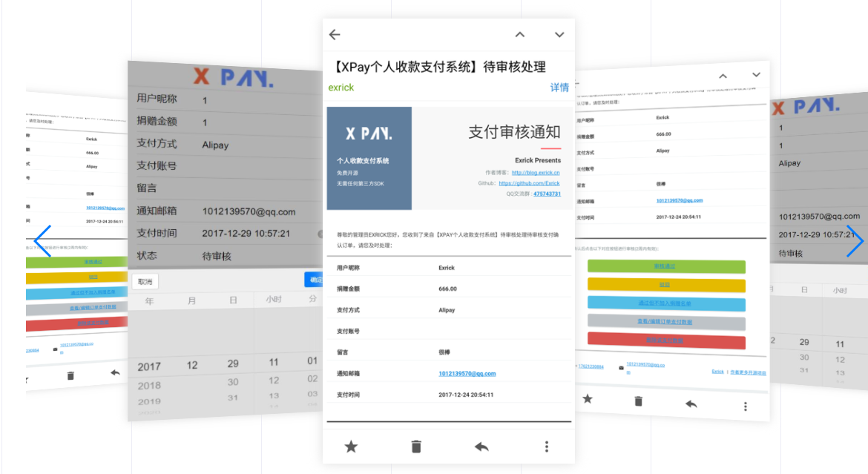Select year 2017 in the date picker card
The image size is (868, 474).
(149, 366)
